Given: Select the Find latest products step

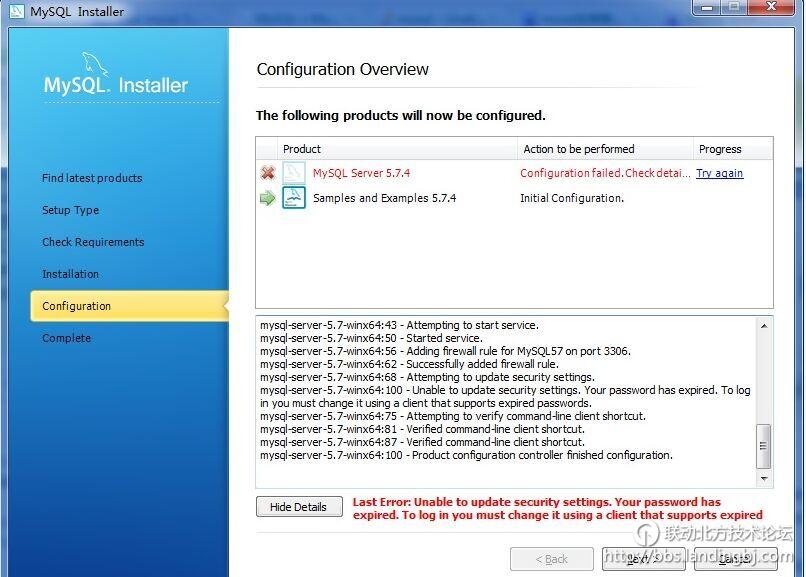Looking at the screenshot, I should pyautogui.click(x=92, y=178).
